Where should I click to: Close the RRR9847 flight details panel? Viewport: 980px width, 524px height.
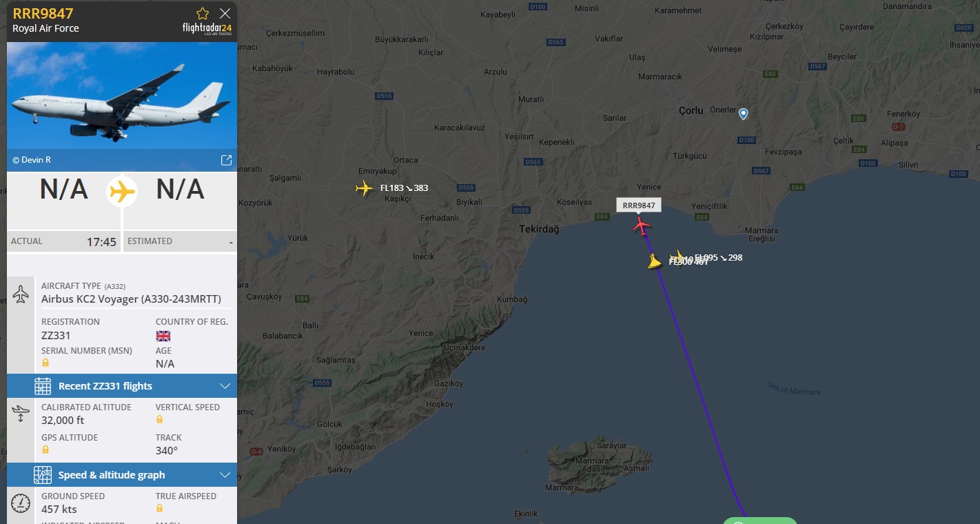pyautogui.click(x=225, y=13)
